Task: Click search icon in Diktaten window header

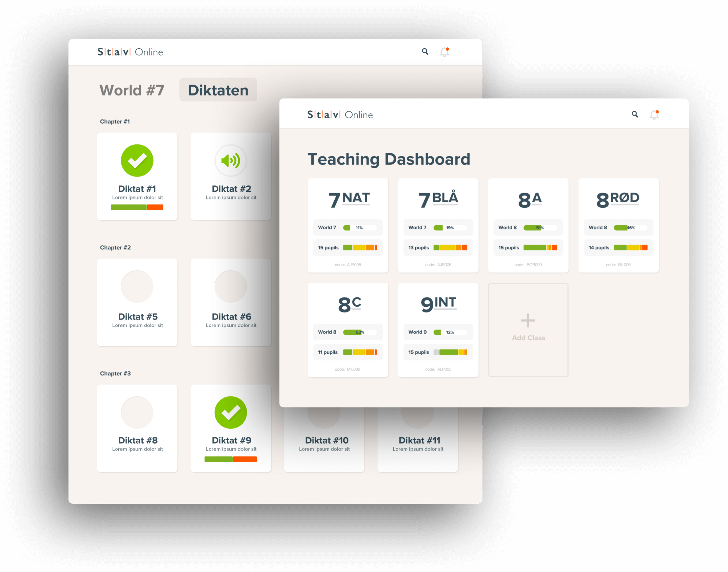Action: tap(425, 51)
